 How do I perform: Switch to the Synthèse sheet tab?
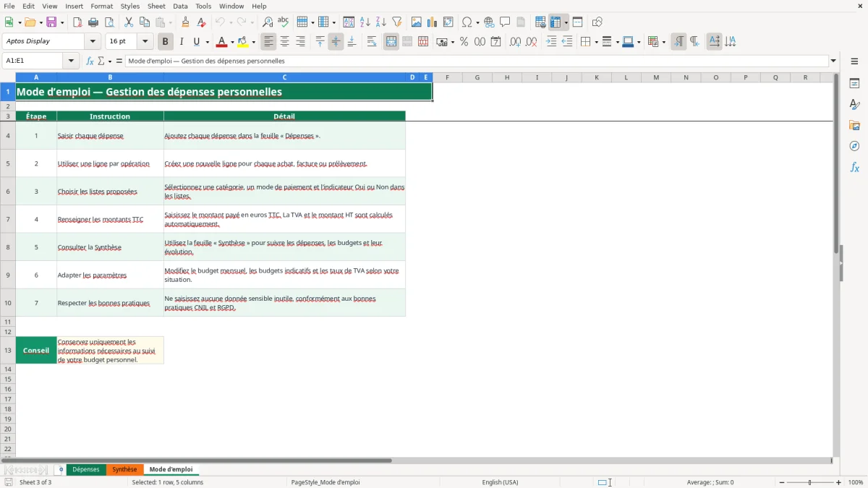(x=124, y=469)
